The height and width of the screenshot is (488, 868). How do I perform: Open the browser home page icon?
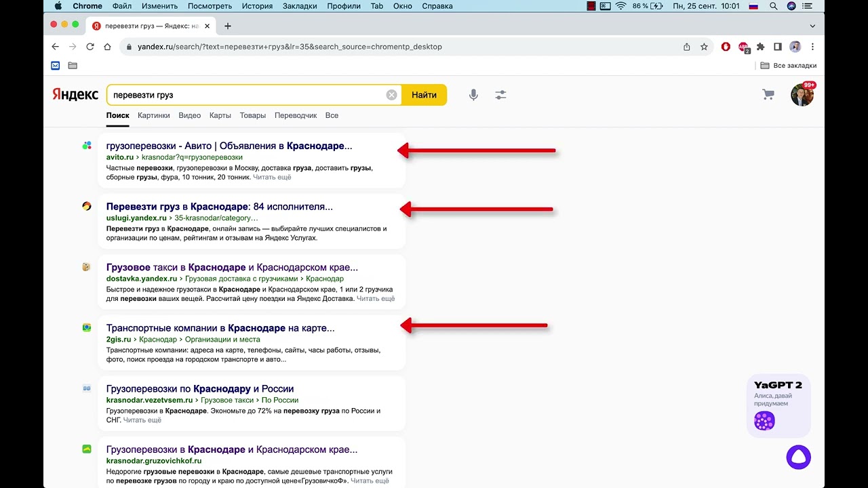[107, 47]
